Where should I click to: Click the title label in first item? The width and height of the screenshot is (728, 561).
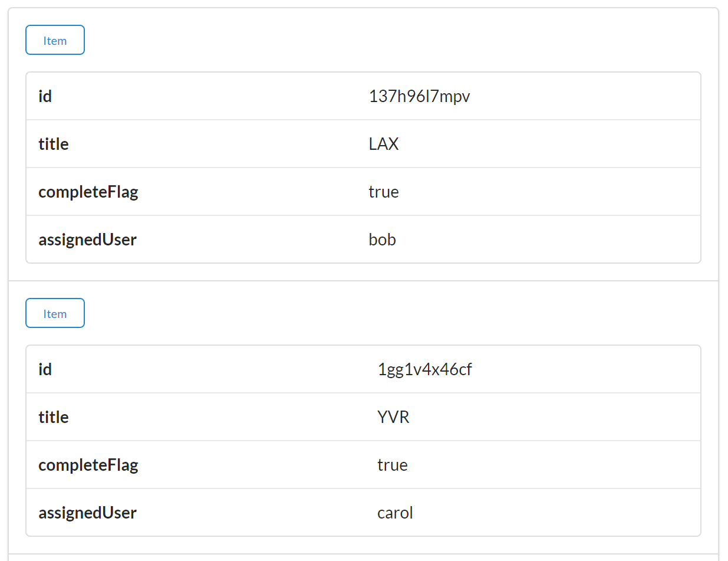click(53, 144)
